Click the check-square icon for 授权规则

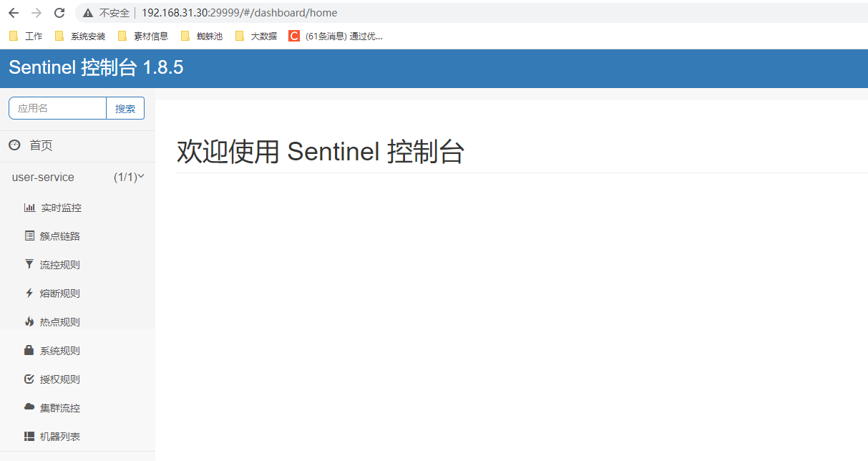click(29, 379)
